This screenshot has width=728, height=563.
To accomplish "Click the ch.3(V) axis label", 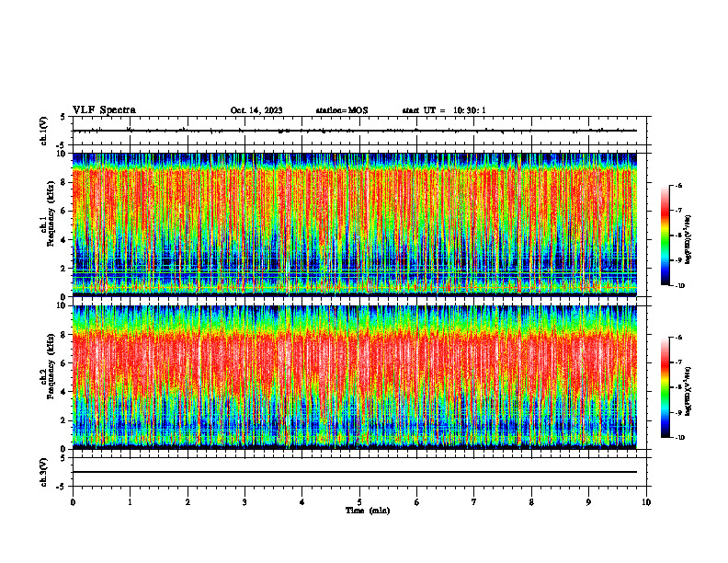I will click(44, 472).
